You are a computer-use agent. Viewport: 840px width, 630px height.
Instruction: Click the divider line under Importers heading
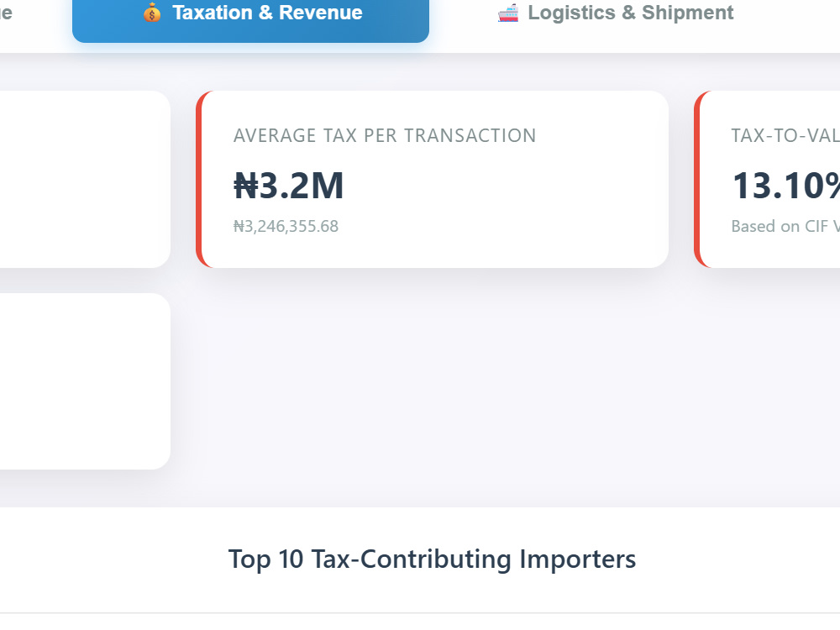(x=420, y=613)
